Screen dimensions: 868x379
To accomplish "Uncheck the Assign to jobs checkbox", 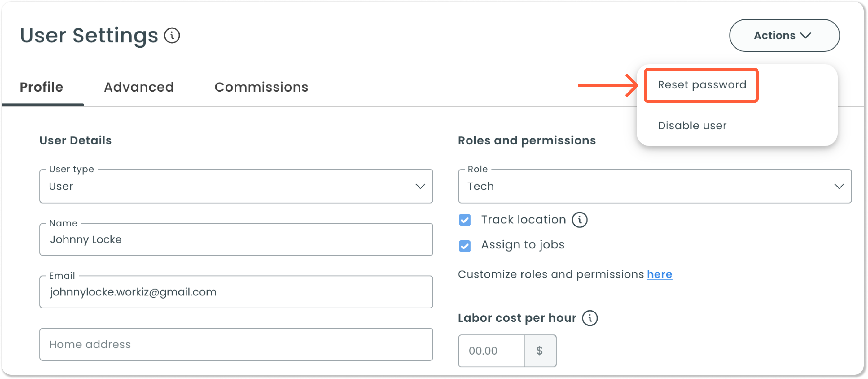I will (465, 246).
